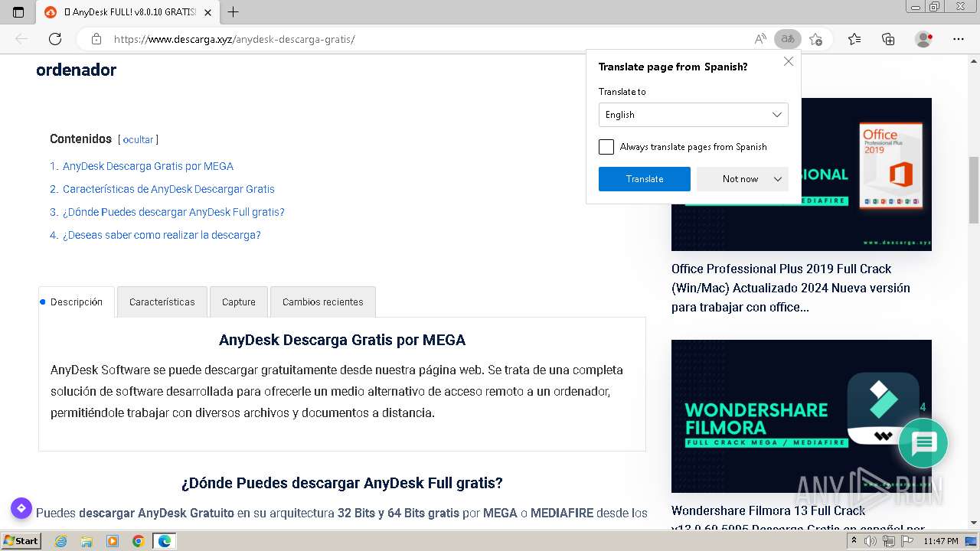The height and width of the screenshot is (551, 980).
Task: Open network icon in system tray
Action: pos(889,541)
